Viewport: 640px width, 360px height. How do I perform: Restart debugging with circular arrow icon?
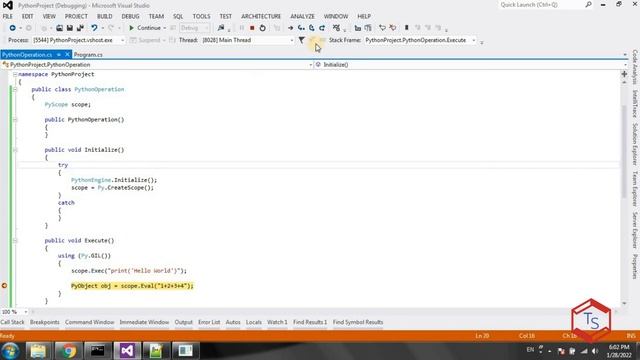tap(262, 28)
